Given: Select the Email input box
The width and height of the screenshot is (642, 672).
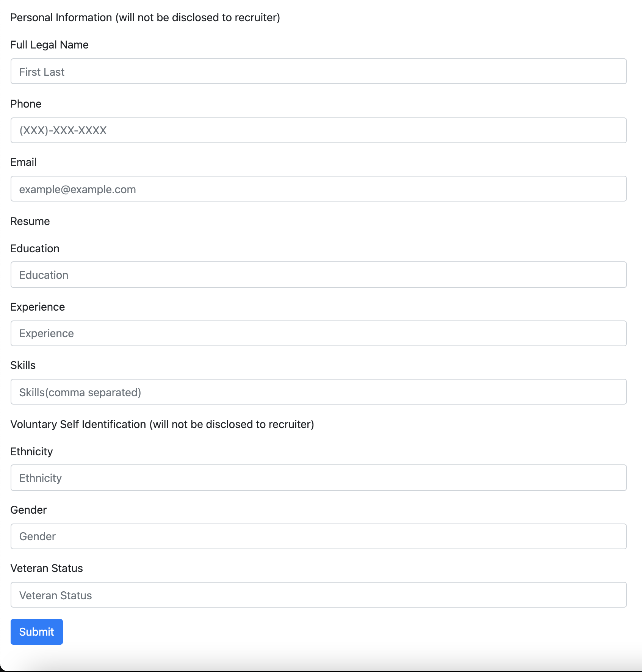Looking at the screenshot, I should pos(318,189).
